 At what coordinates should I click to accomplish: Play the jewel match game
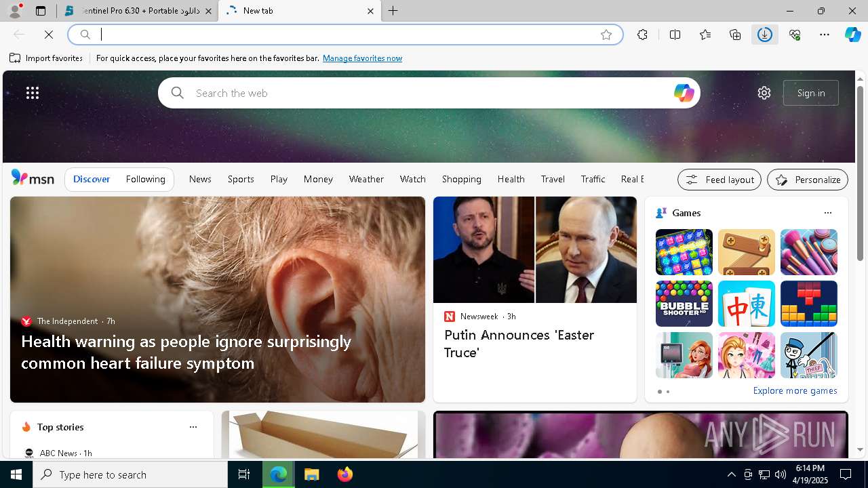point(684,252)
